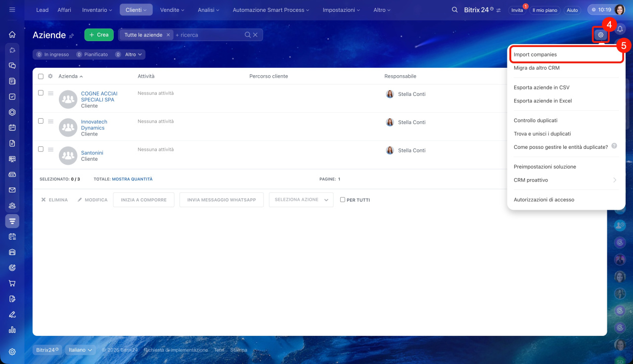
Task: Click the search magnifier in top bar
Action: click(454, 10)
